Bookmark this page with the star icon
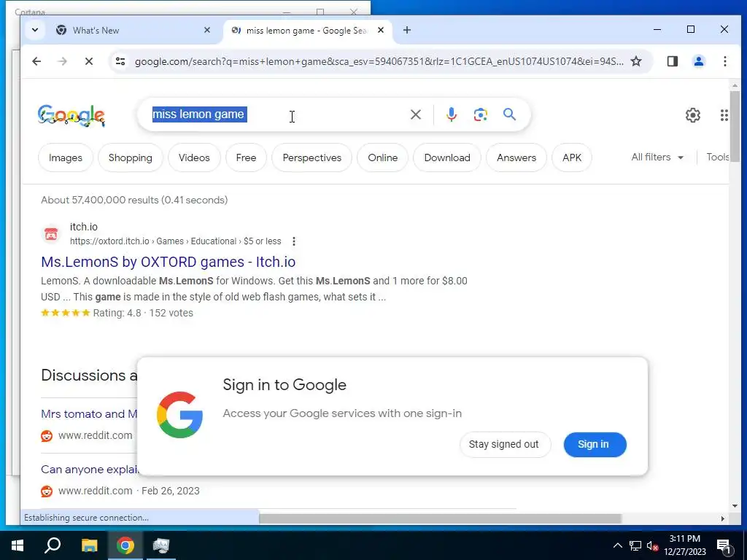The height and width of the screenshot is (560, 747). pos(636,61)
